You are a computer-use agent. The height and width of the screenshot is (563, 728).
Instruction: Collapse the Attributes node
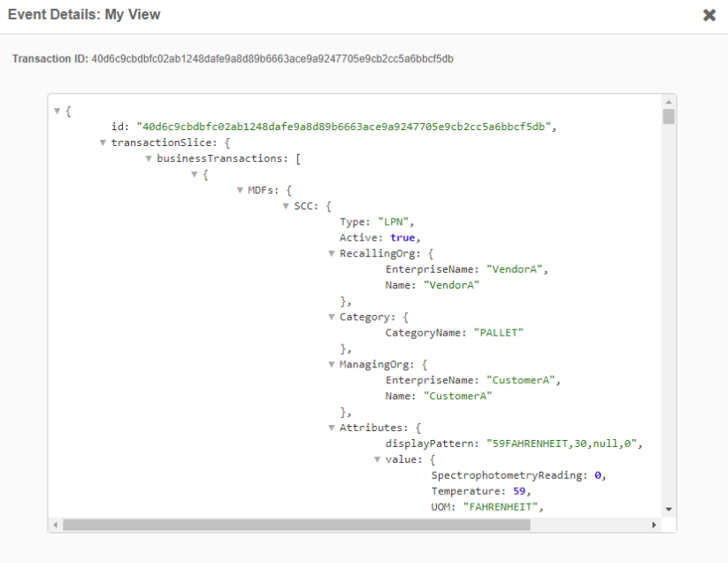click(332, 428)
